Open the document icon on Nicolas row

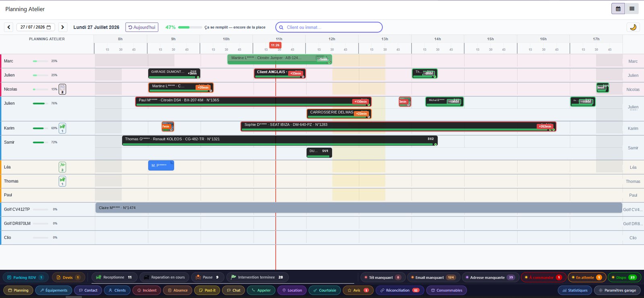point(62,89)
